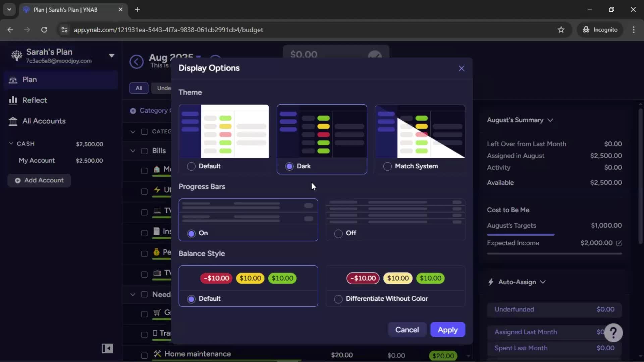Image resolution: width=644 pixels, height=362 pixels.
Task: Click the mortgage house icon row
Action: (157, 169)
